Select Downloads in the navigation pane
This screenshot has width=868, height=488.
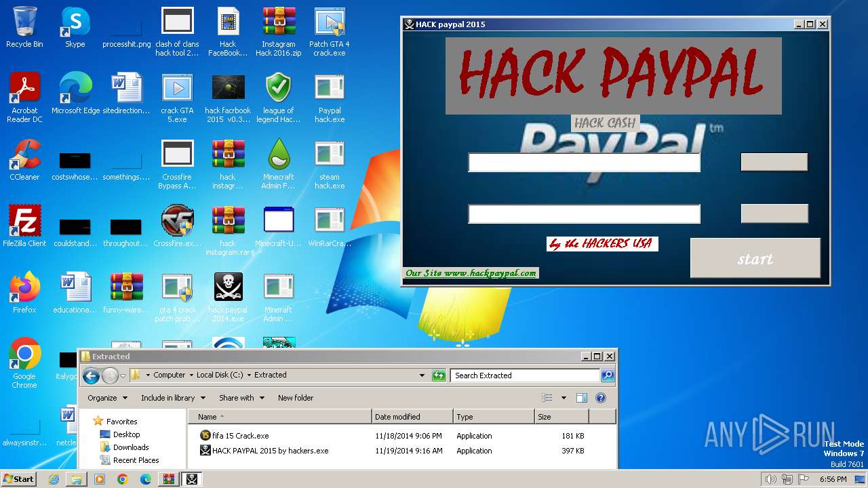131,447
